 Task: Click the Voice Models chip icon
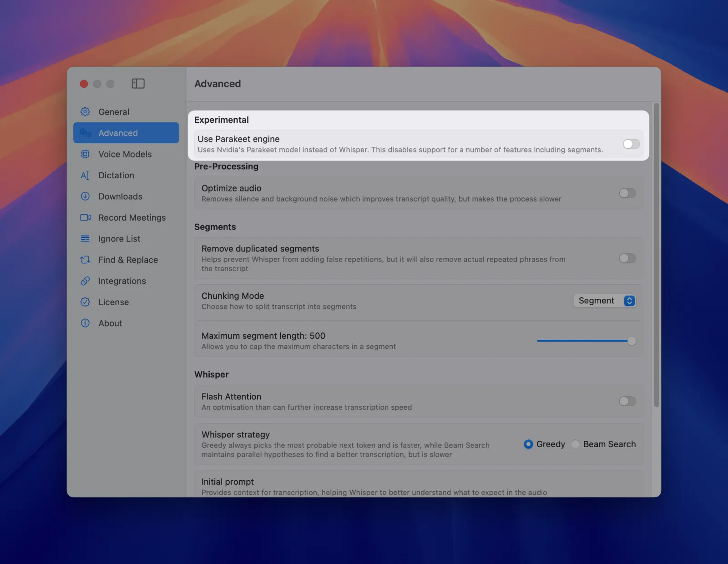point(85,154)
